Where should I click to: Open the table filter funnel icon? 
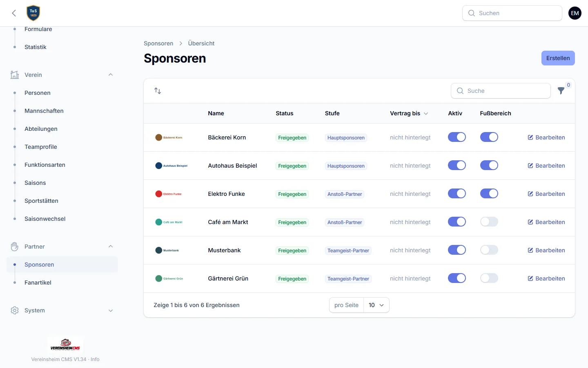coord(561,91)
